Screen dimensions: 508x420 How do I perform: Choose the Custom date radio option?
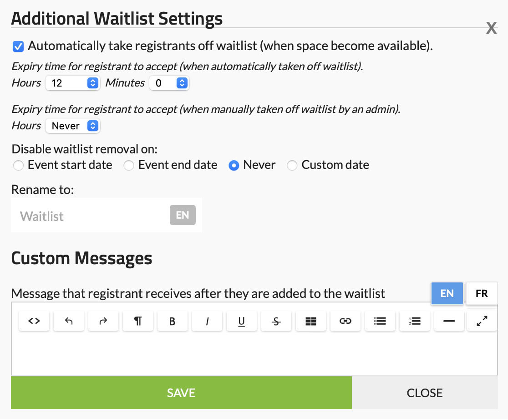tap(292, 165)
